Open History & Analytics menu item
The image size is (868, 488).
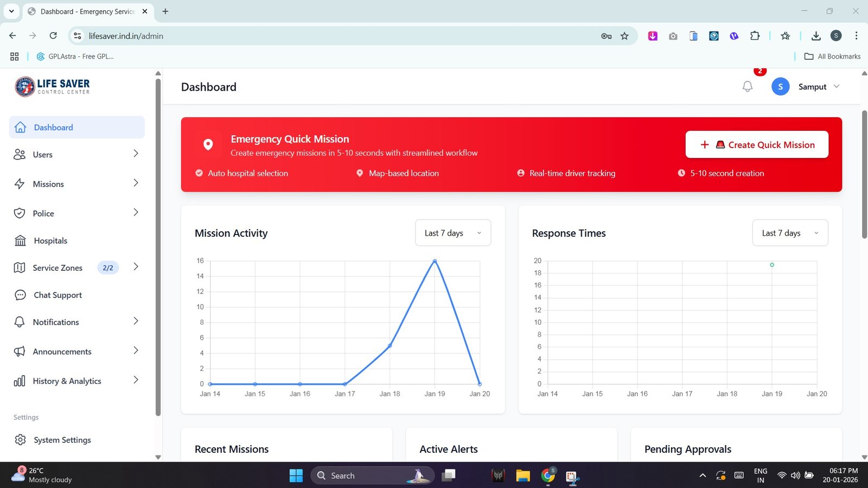click(x=67, y=381)
